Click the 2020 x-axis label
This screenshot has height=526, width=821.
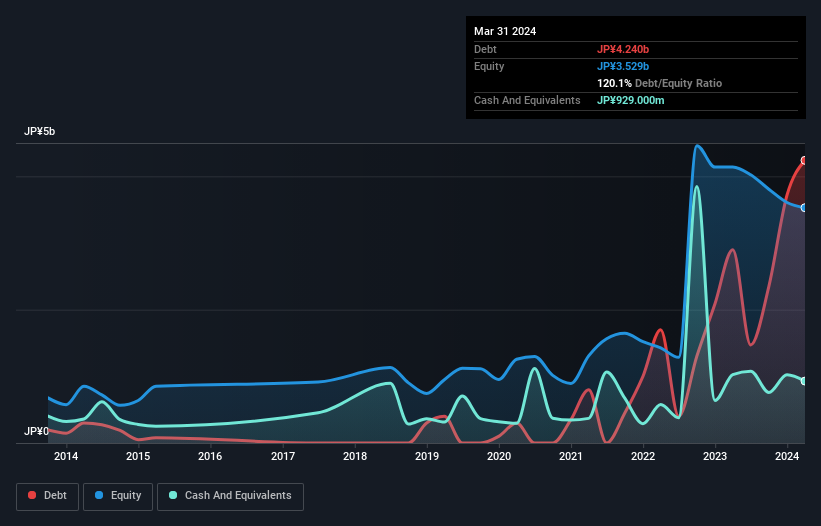click(x=499, y=456)
